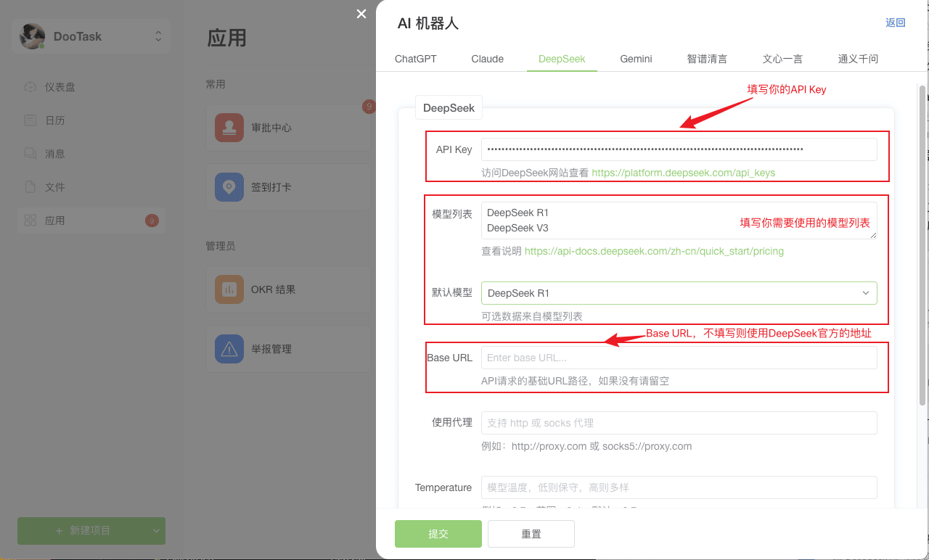929x560 pixels.
Task: Open the 消息 messages icon
Action: pyautogui.click(x=30, y=154)
